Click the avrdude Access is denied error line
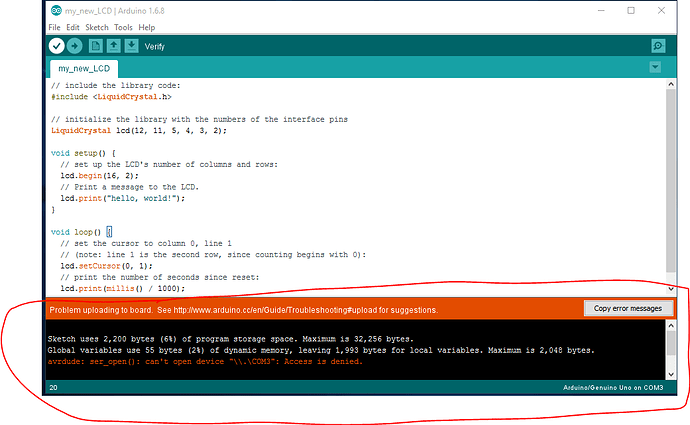Screen dimensions: 690x425 [205, 362]
